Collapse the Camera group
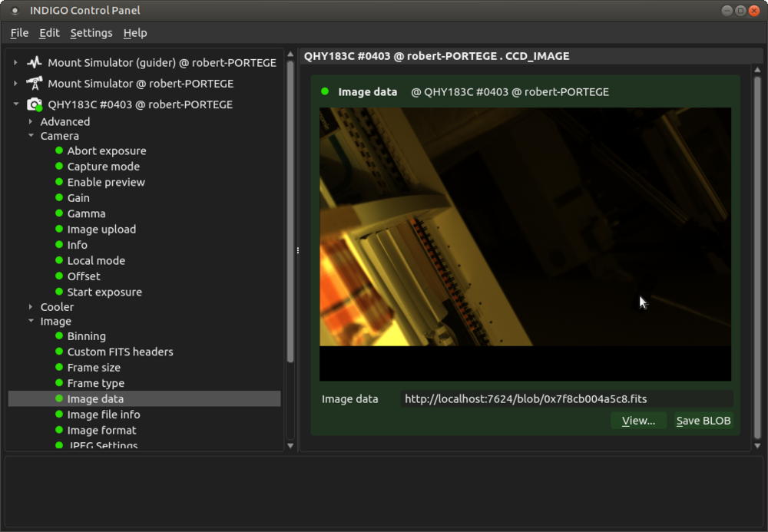 click(x=31, y=135)
